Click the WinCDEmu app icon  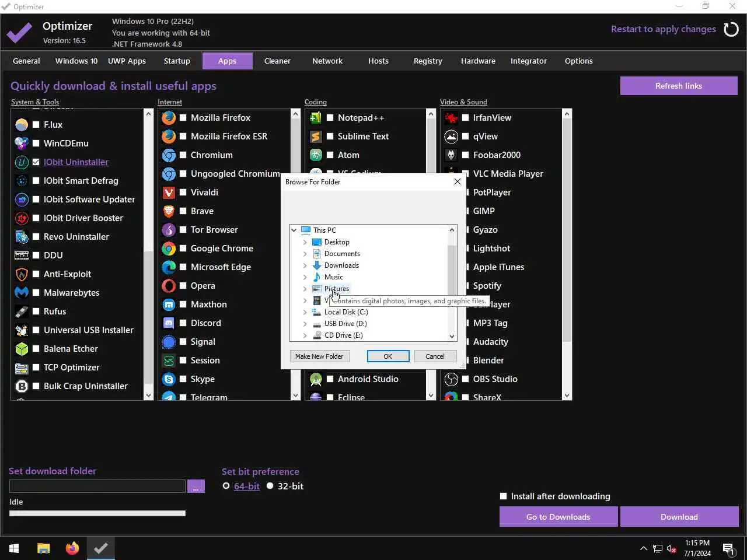coord(22,143)
